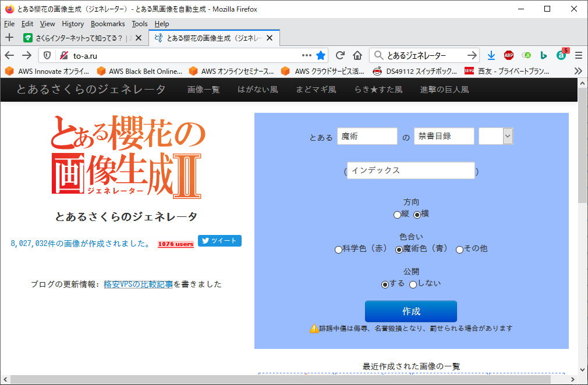Open the Firefox hamburger menu
Viewport: 588px width, 385px height.
(x=578, y=55)
